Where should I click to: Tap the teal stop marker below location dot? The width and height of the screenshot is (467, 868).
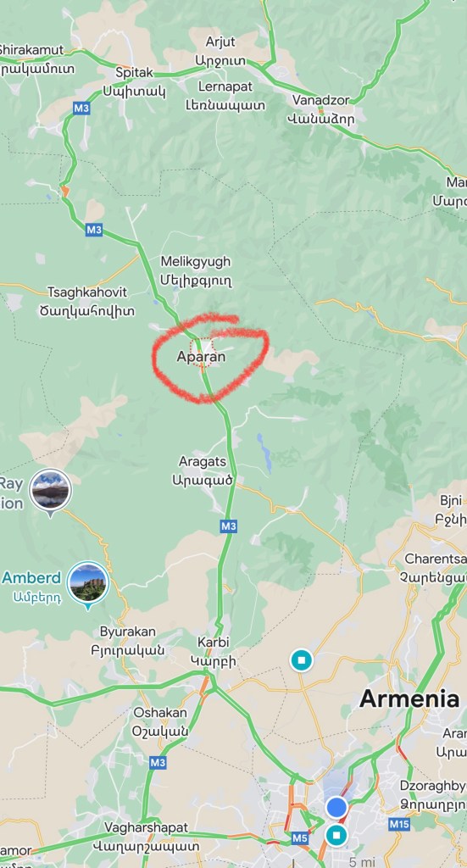point(336,835)
